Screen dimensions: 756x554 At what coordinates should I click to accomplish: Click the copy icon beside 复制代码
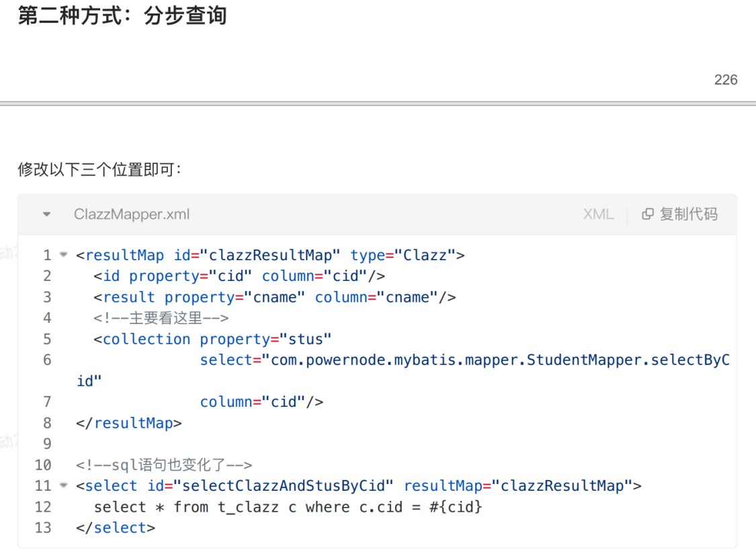pos(648,214)
